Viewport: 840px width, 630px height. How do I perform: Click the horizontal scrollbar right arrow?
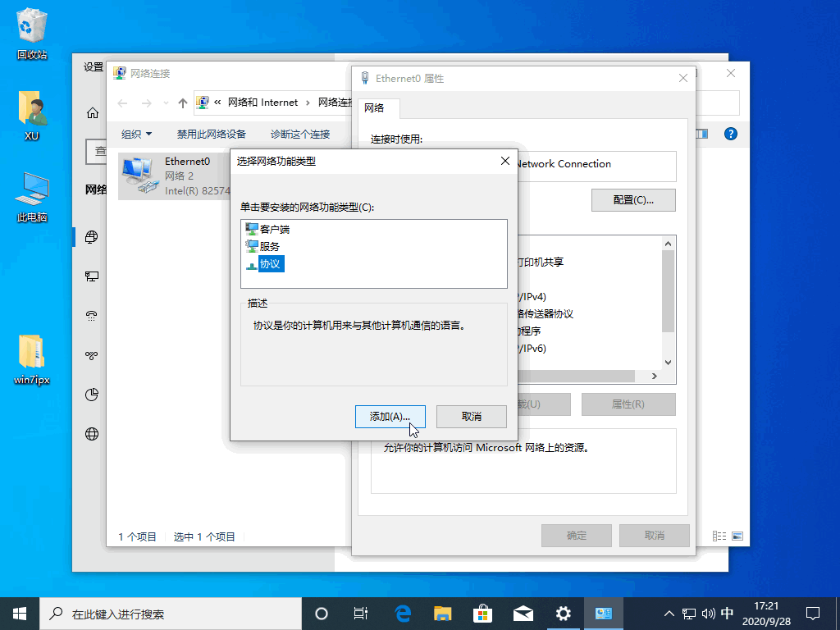pos(654,377)
